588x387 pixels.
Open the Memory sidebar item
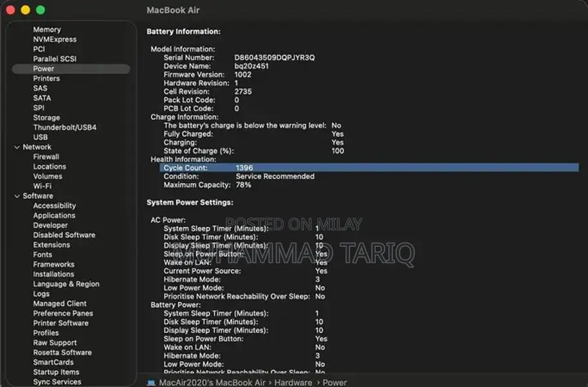pos(47,30)
